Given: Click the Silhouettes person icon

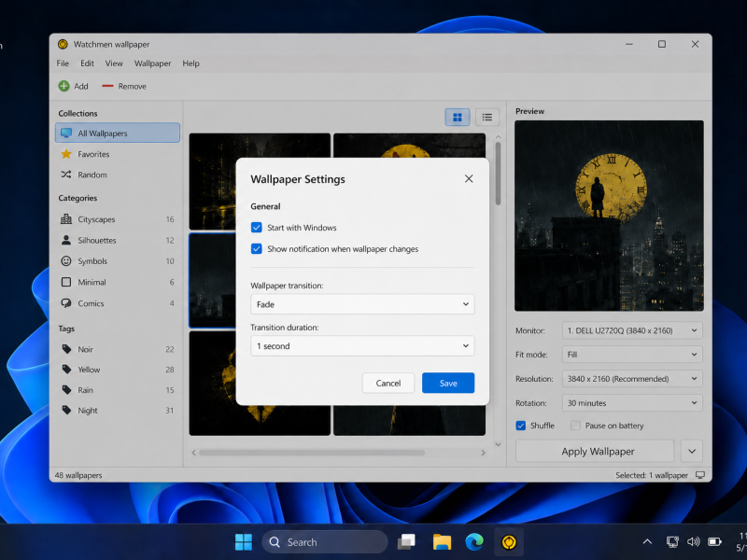Looking at the screenshot, I should pos(66,240).
